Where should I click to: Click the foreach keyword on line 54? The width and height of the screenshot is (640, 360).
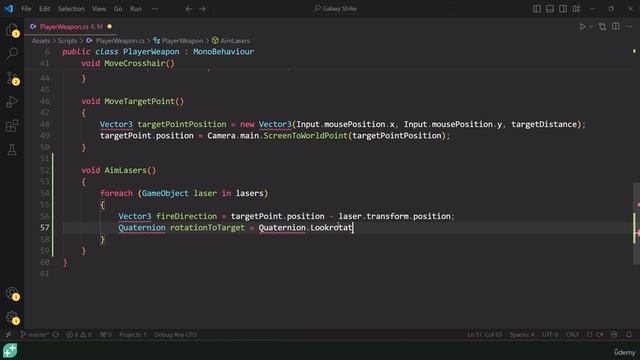[x=116, y=193]
